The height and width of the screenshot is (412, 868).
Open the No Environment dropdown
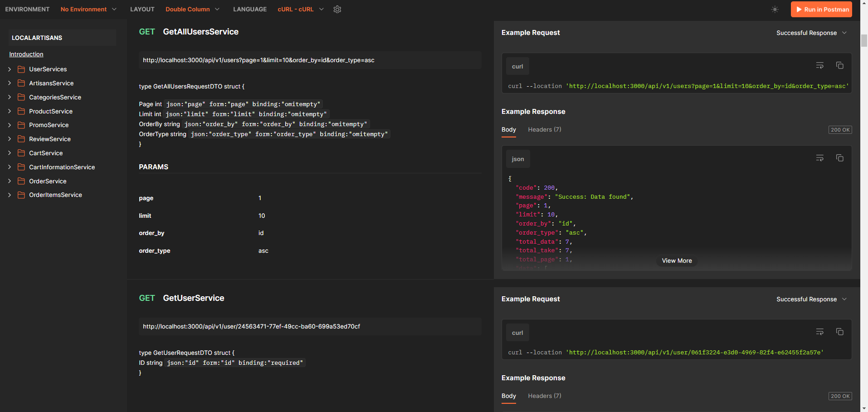click(x=88, y=9)
